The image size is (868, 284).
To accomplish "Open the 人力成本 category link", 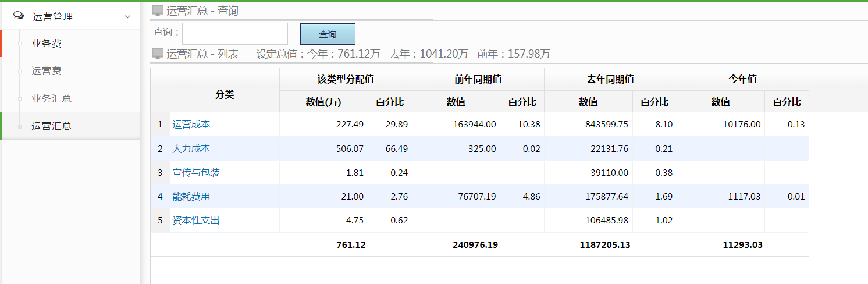I will click(x=191, y=148).
